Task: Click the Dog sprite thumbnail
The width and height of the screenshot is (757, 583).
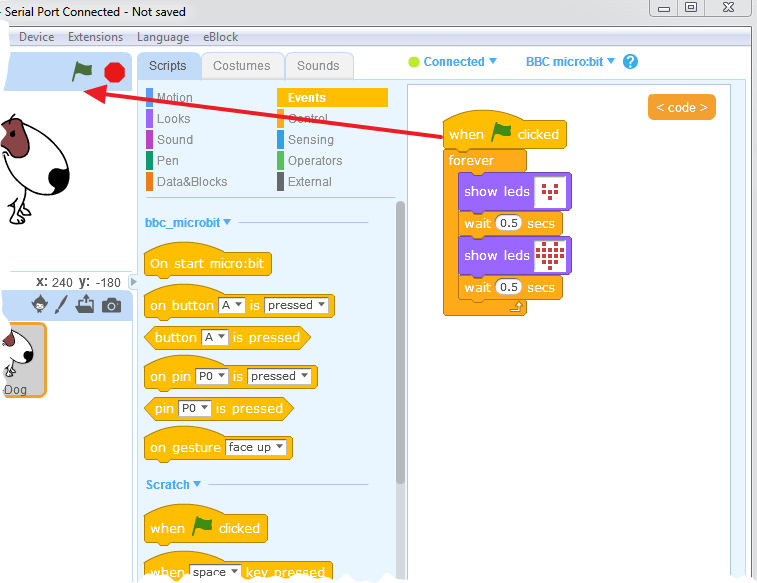Action: (x=23, y=360)
